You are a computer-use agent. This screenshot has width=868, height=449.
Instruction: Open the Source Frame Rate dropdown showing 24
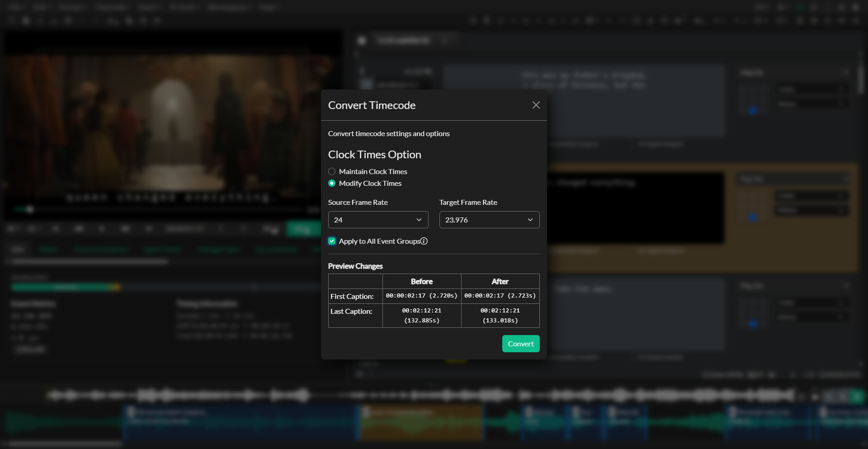378,220
